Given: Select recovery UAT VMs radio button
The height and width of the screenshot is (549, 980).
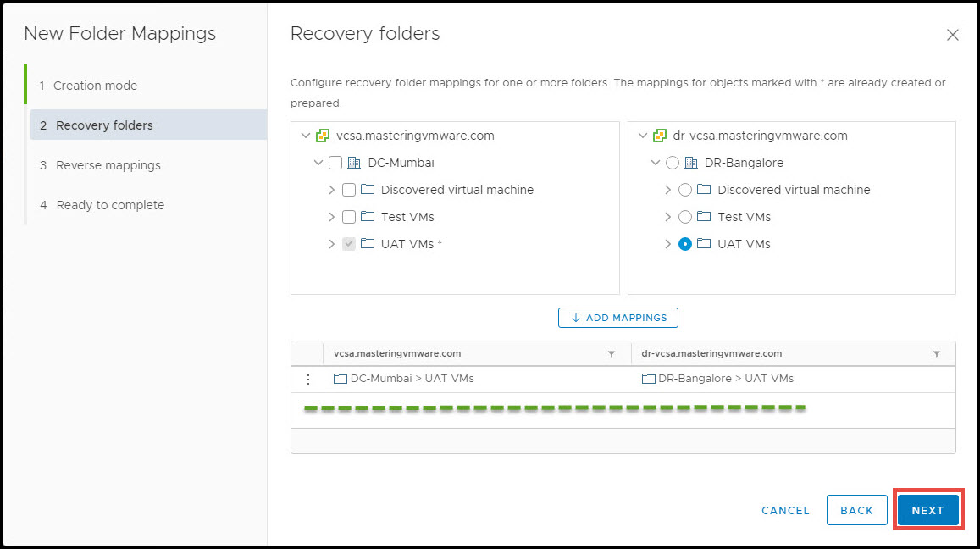Looking at the screenshot, I should pos(685,244).
